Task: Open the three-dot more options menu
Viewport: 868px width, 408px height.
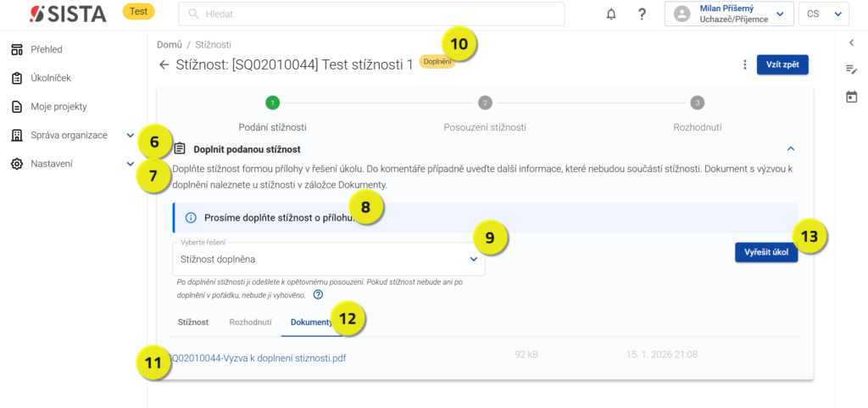Action: tap(744, 65)
